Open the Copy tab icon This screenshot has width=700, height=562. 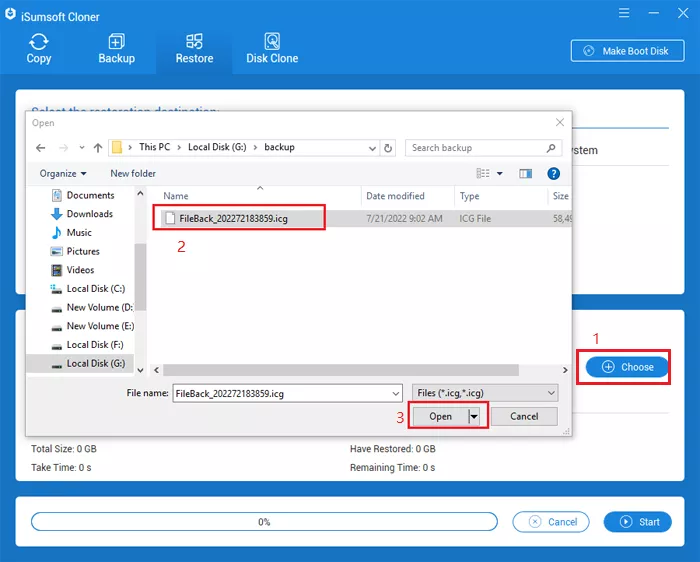(39, 42)
